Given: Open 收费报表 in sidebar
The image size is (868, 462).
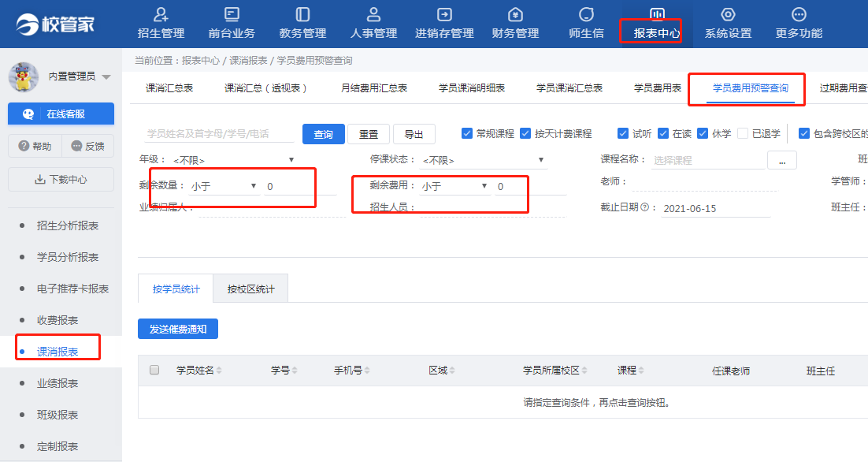Looking at the screenshot, I should pyautogui.click(x=57, y=320).
